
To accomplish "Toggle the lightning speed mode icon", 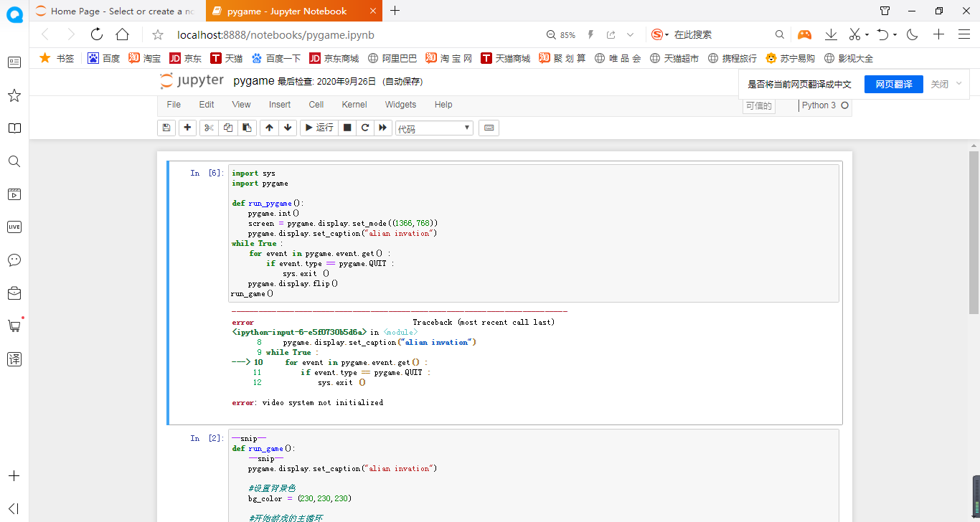I will 591,34.
